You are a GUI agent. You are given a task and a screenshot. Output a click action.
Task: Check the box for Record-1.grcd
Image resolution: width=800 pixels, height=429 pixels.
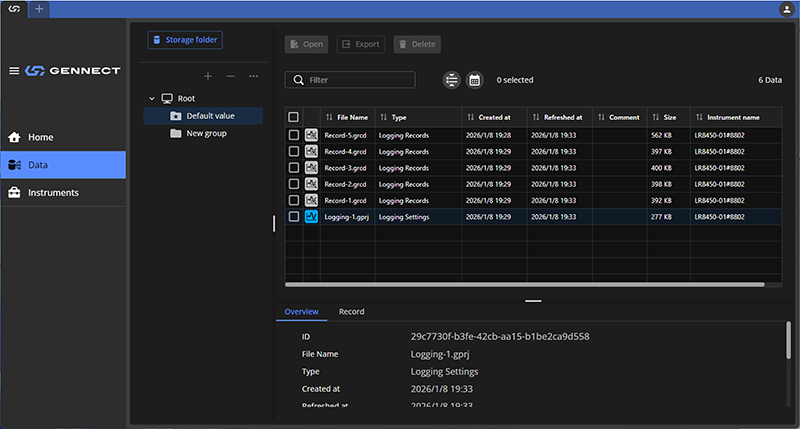click(x=293, y=200)
